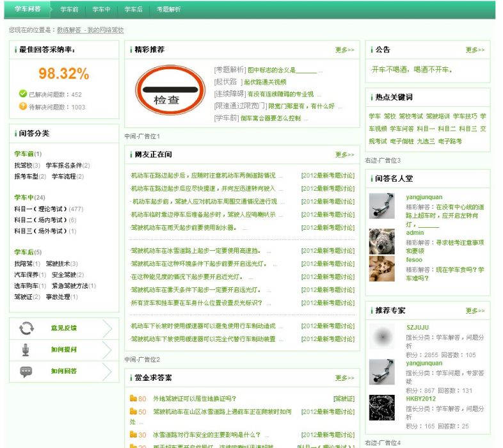The width and height of the screenshot is (503, 448).
Task: Open the 学车报名条件 category
Action: click(x=64, y=165)
